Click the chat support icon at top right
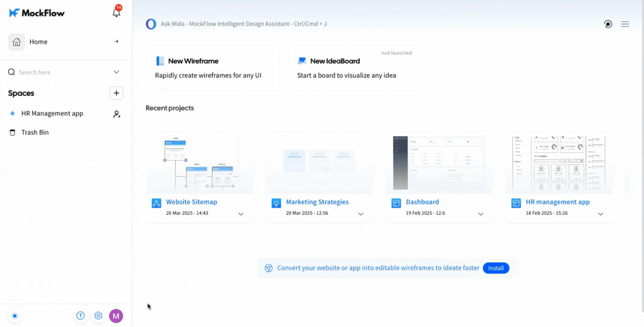644x327 pixels. (x=608, y=24)
